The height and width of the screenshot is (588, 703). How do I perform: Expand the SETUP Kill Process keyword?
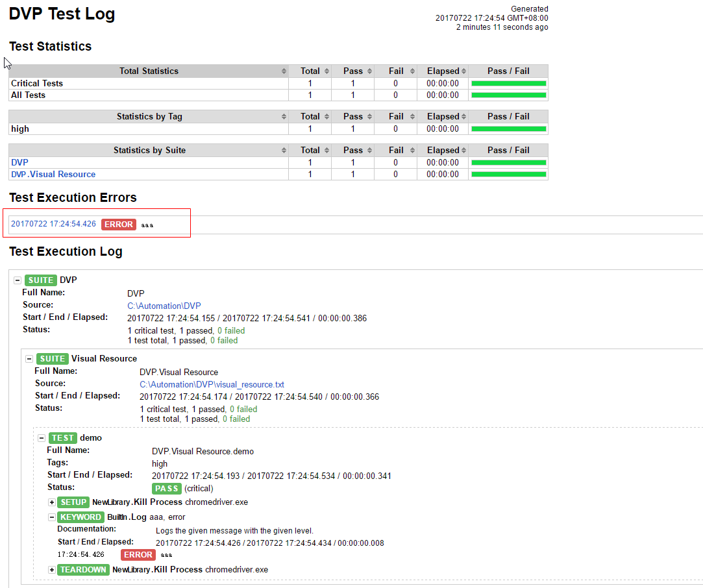pyautogui.click(x=51, y=502)
